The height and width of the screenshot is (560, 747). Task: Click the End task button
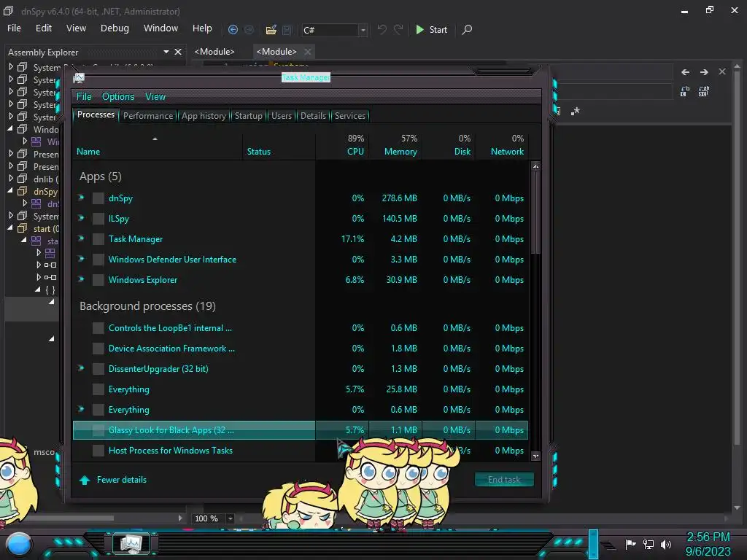(x=504, y=480)
